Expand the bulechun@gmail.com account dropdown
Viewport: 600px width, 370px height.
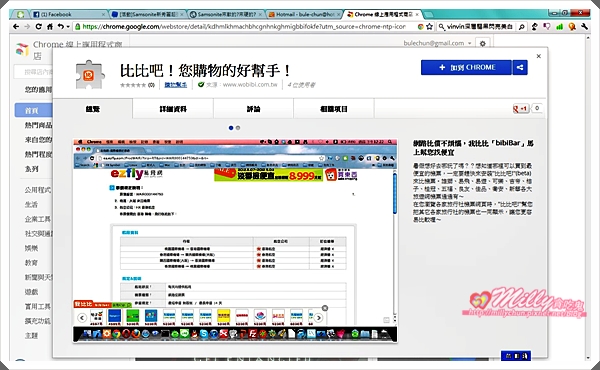point(437,43)
